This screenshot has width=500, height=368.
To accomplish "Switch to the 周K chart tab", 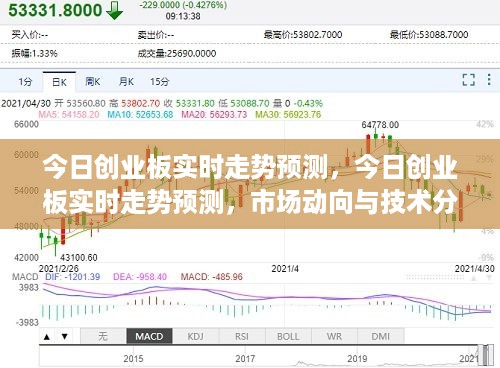I will (x=93, y=82).
